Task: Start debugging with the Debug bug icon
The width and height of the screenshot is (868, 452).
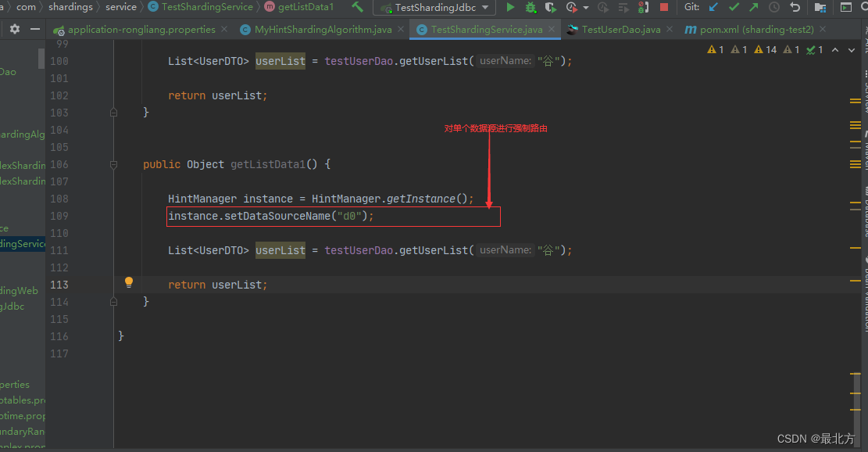Action: pos(531,7)
